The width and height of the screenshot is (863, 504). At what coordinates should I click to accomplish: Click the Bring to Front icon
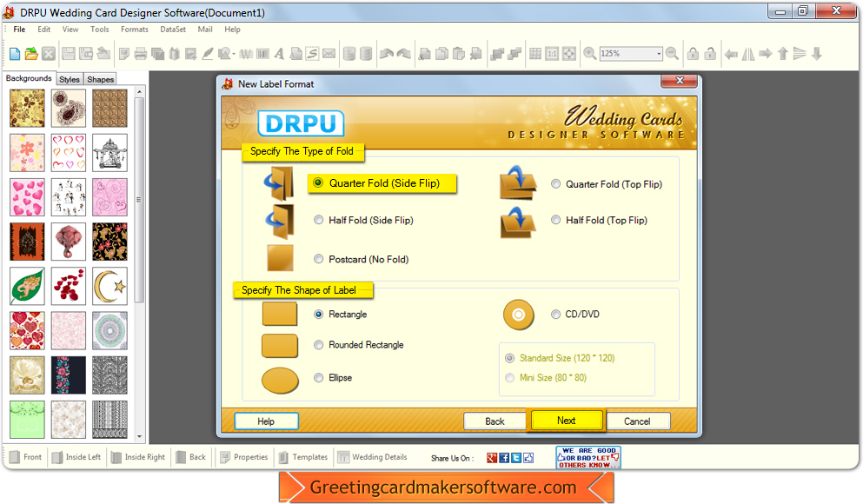coord(497,53)
